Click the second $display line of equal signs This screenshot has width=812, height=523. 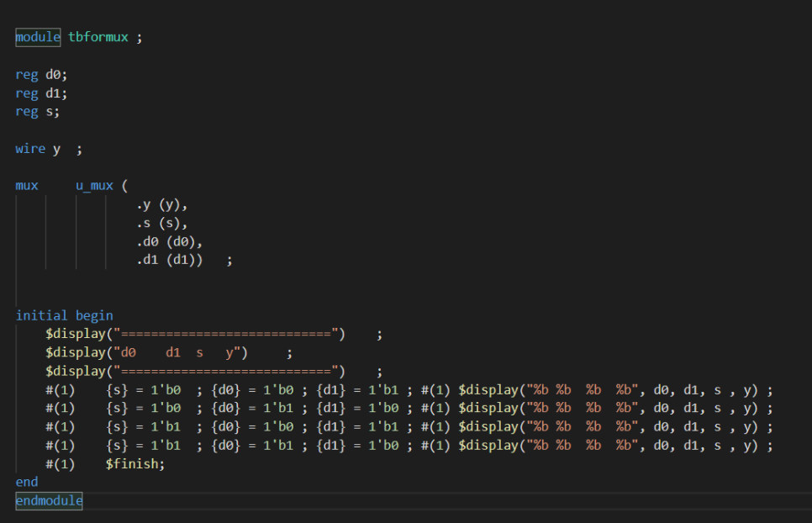tap(214, 372)
